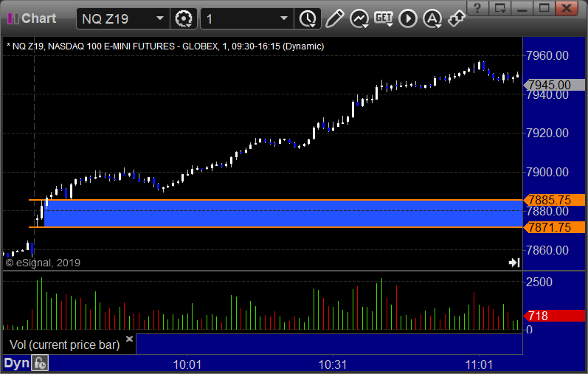The width and height of the screenshot is (588, 374).
Task: Toggle the Dyn lock icon
Action: [x=40, y=363]
